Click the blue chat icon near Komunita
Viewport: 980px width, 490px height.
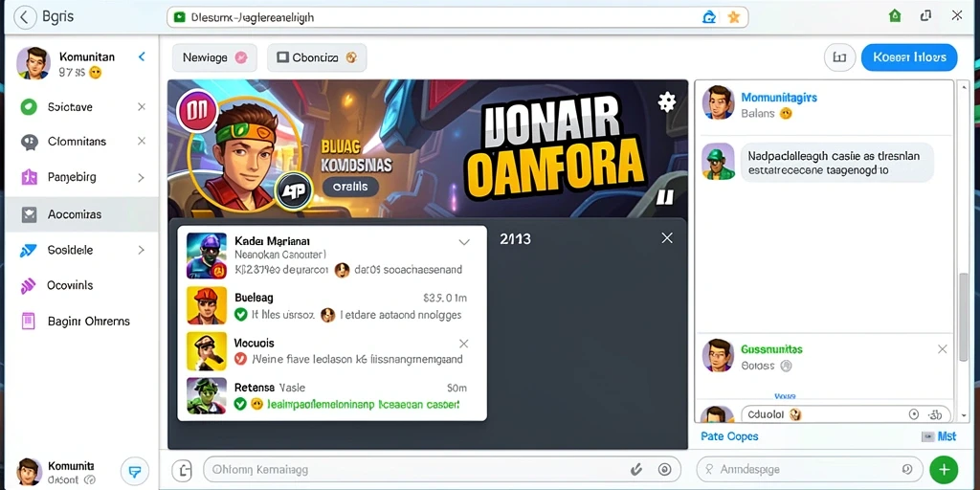(x=134, y=471)
